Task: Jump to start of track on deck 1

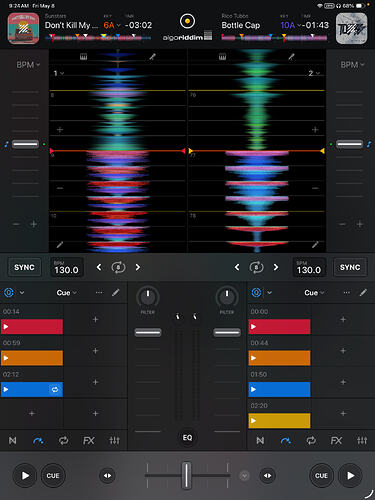Action: tap(13, 441)
